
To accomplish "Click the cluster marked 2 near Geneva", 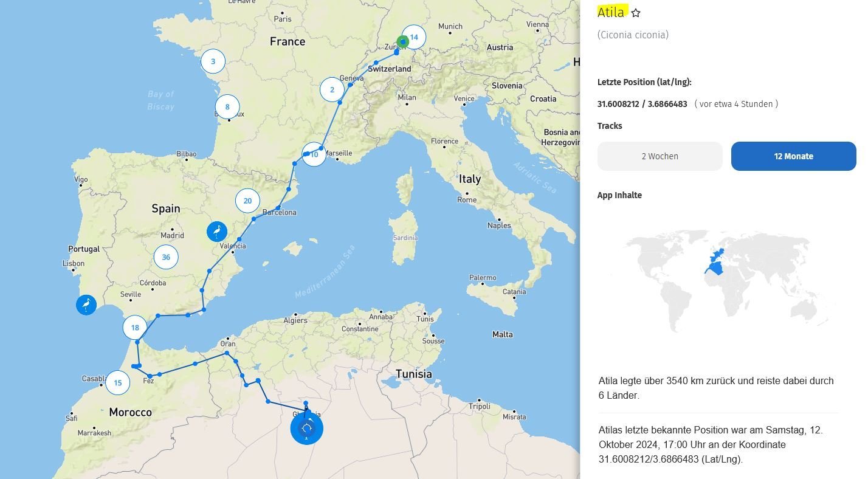I will click(x=332, y=90).
